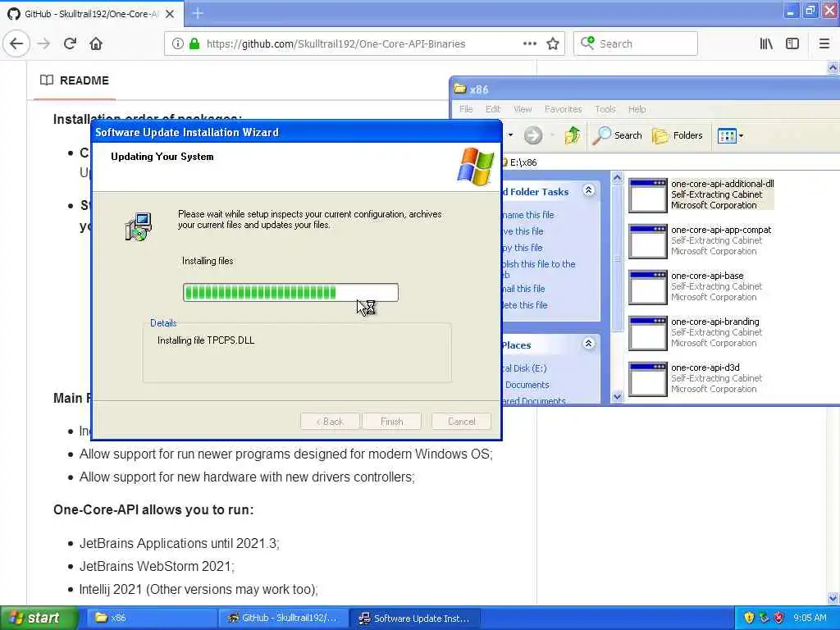Viewport: 840px width, 630px height.
Task: Collapse Other Places panel
Action: [x=588, y=344]
